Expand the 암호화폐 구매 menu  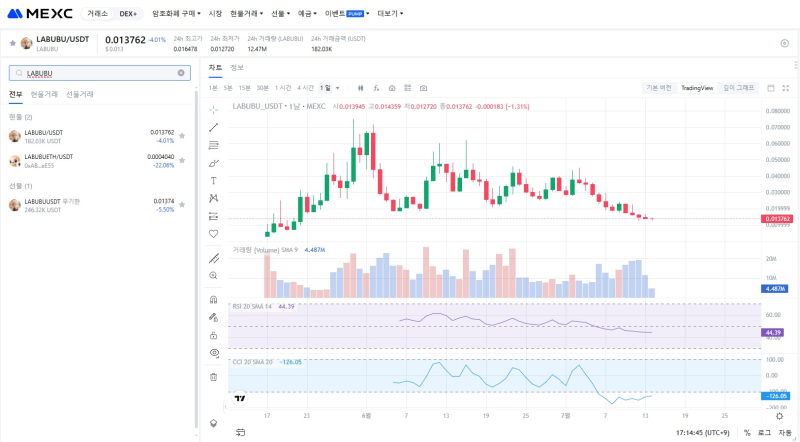coord(176,14)
